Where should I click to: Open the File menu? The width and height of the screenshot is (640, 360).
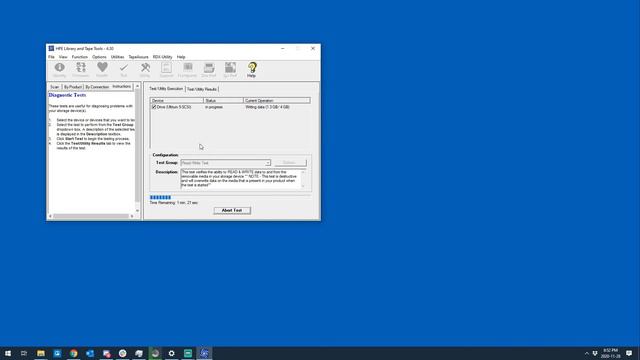click(x=51, y=57)
